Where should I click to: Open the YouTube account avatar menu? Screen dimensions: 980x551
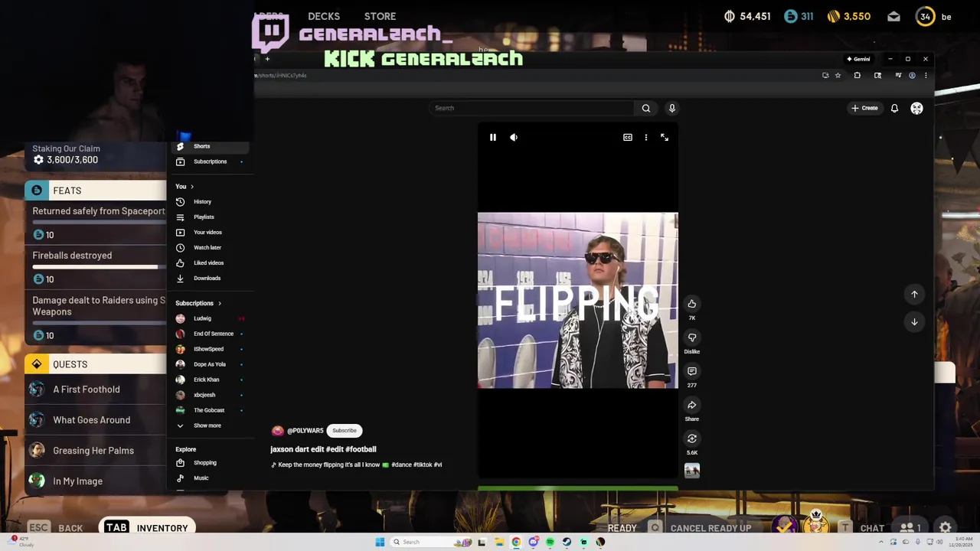916,109
